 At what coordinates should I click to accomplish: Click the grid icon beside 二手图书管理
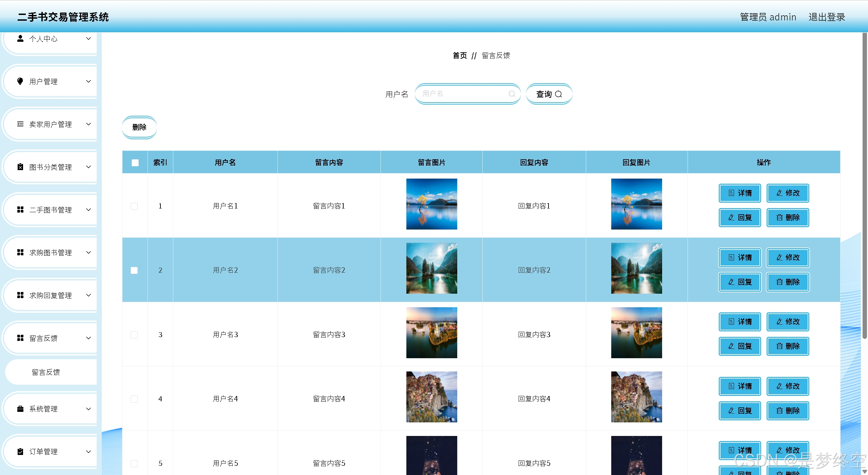20,209
